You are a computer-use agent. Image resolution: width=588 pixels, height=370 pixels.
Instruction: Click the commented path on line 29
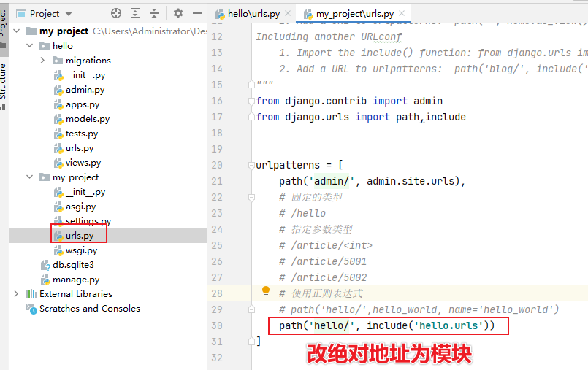pos(419,309)
